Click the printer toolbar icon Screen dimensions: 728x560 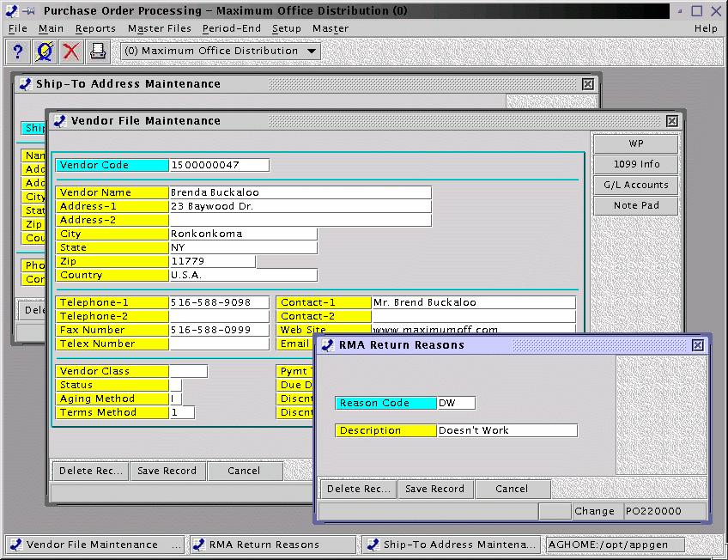[98, 52]
